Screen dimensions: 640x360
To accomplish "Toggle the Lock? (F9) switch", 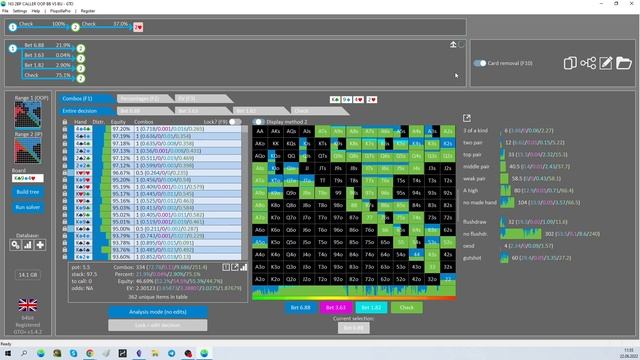I will click(235, 122).
